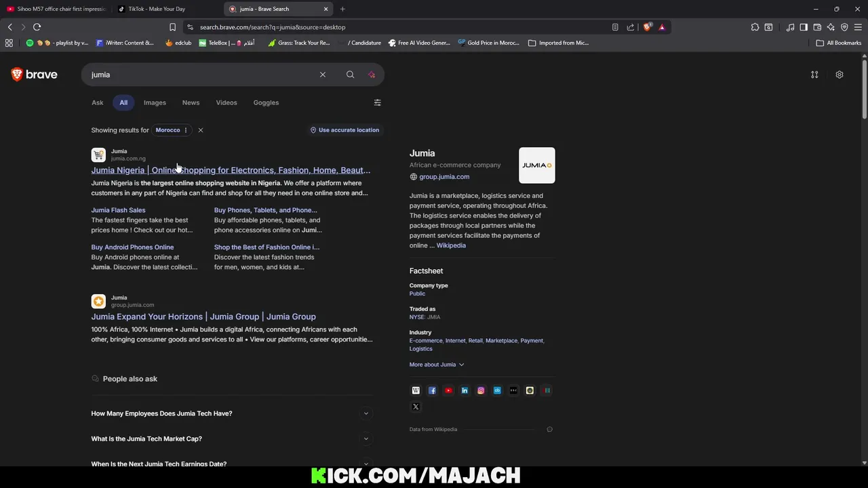Open the Imported from Mic... bookmarks folder
The height and width of the screenshot is (488, 868).
click(x=558, y=43)
